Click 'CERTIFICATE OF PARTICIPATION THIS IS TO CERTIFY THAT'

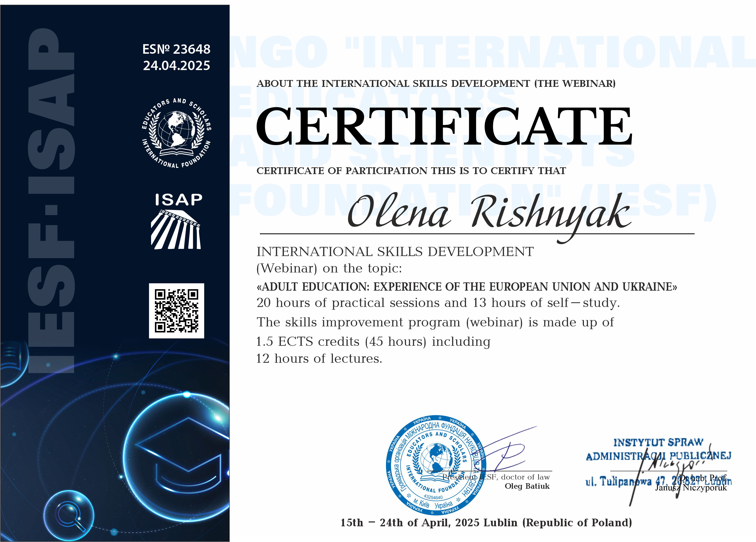[411, 170]
